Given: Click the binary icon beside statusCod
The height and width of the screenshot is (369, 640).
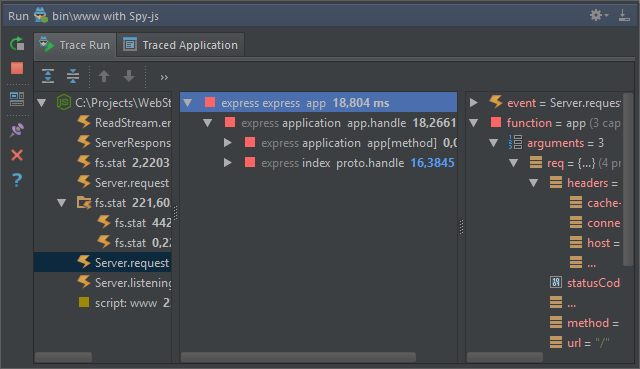Looking at the screenshot, I should click(x=556, y=282).
